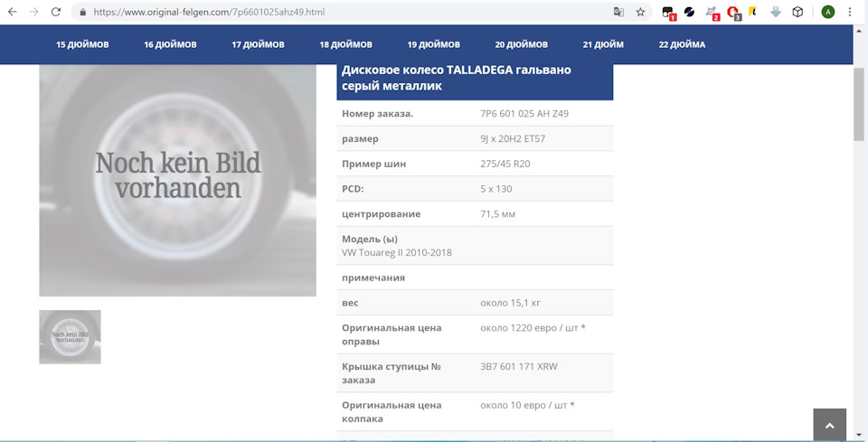The height and width of the screenshot is (442, 868).
Task: Click the Оригинальная цена оправы label
Action: coord(392,334)
